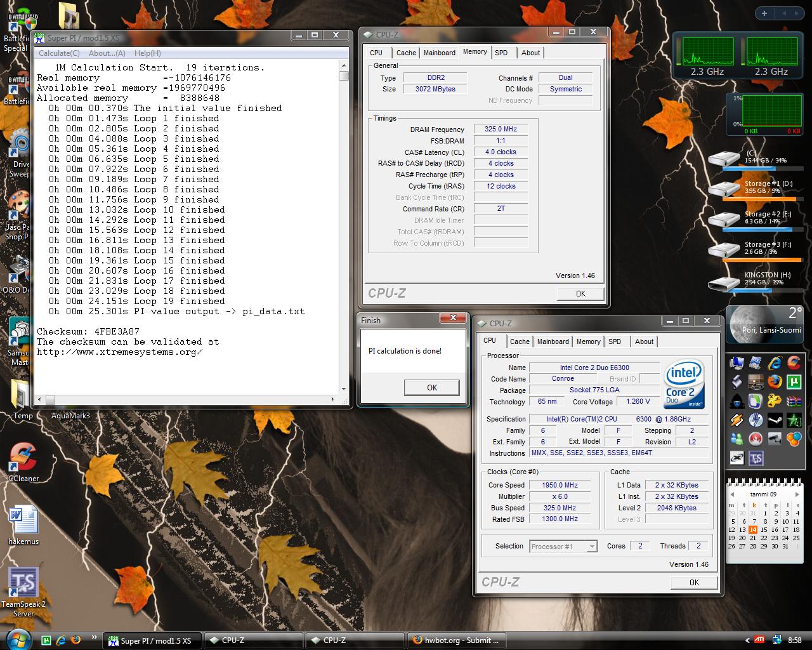
Task: Open Internet Explorer from quick launch bar
Action: [62, 640]
